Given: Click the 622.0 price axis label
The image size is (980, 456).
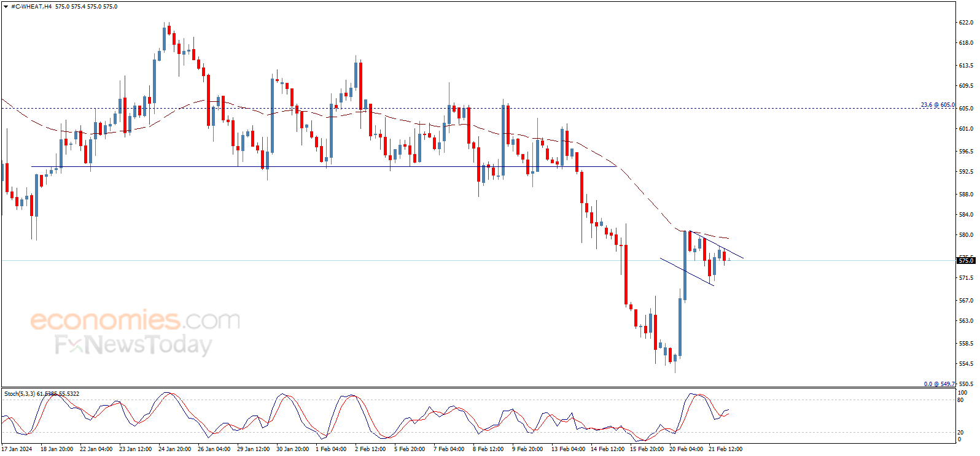Looking at the screenshot, I should click(966, 23).
